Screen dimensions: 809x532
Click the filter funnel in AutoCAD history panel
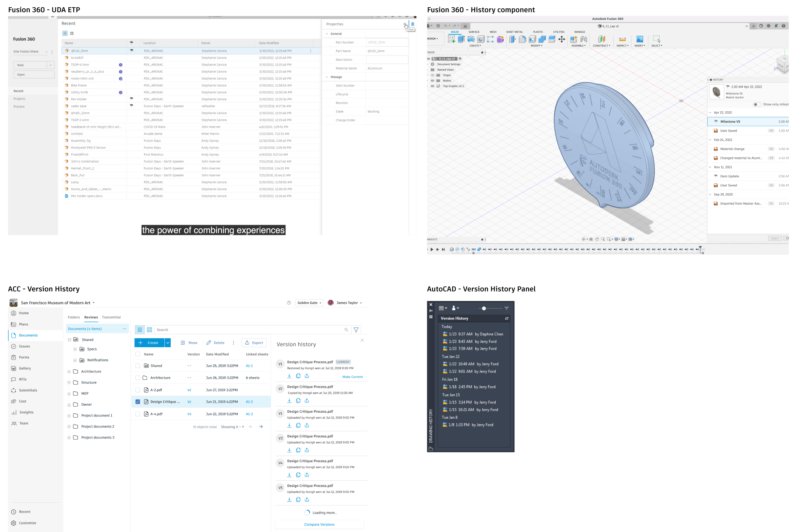(x=506, y=308)
